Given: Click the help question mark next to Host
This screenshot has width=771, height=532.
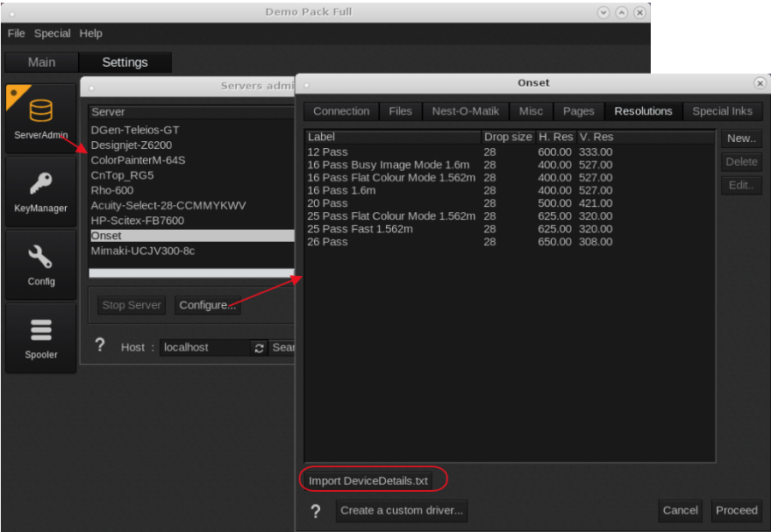Looking at the screenshot, I should click(100, 345).
